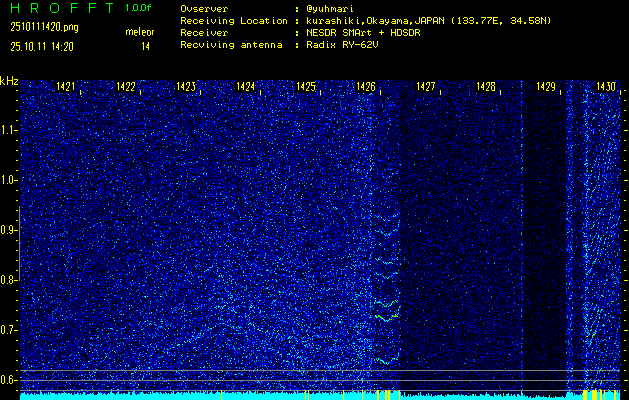Select the 1426 time marker

366,88
